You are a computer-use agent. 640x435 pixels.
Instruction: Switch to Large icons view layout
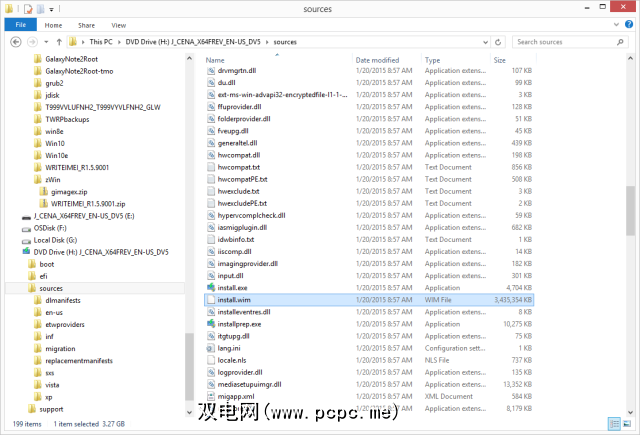click(x=627, y=424)
